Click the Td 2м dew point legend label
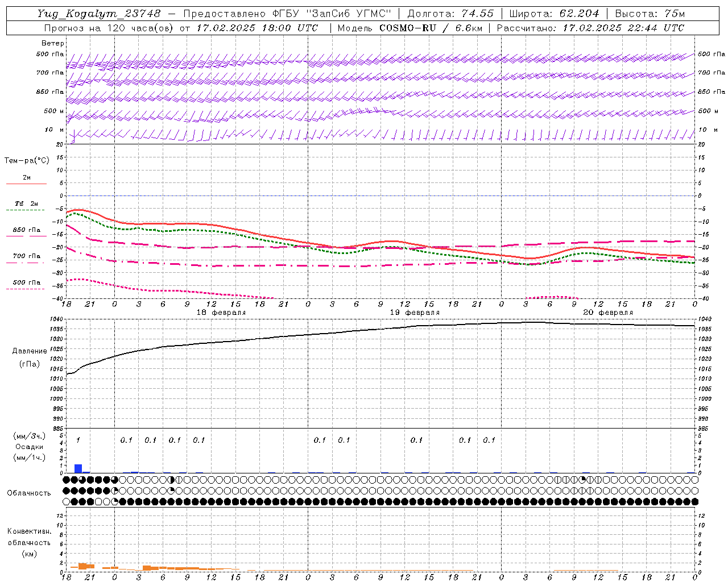Screen dimensions: 728x582 click(x=27, y=203)
